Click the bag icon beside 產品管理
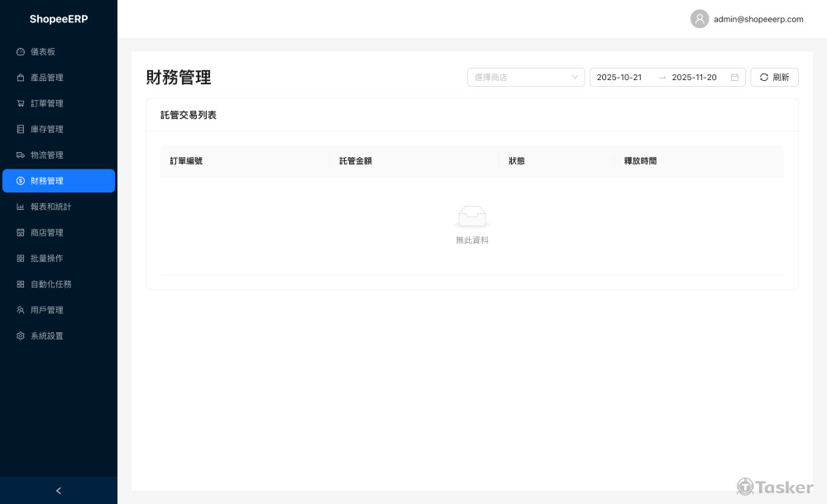Image resolution: width=827 pixels, height=504 pixels. point(21,78)
